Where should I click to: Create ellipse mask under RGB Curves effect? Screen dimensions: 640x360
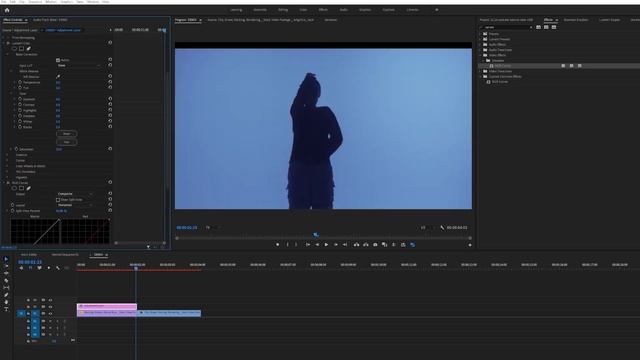coord(14,188)
